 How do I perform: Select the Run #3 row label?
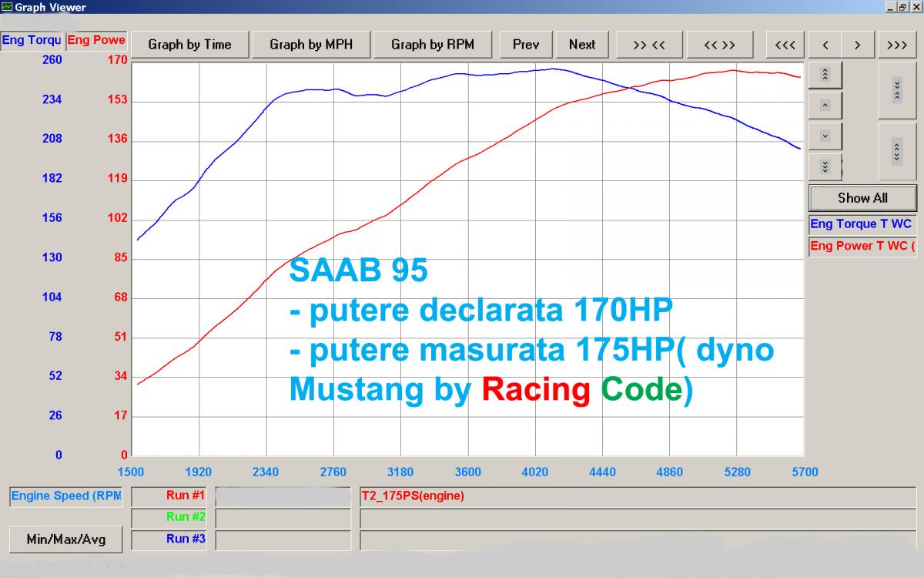click(x=169, y=539)
